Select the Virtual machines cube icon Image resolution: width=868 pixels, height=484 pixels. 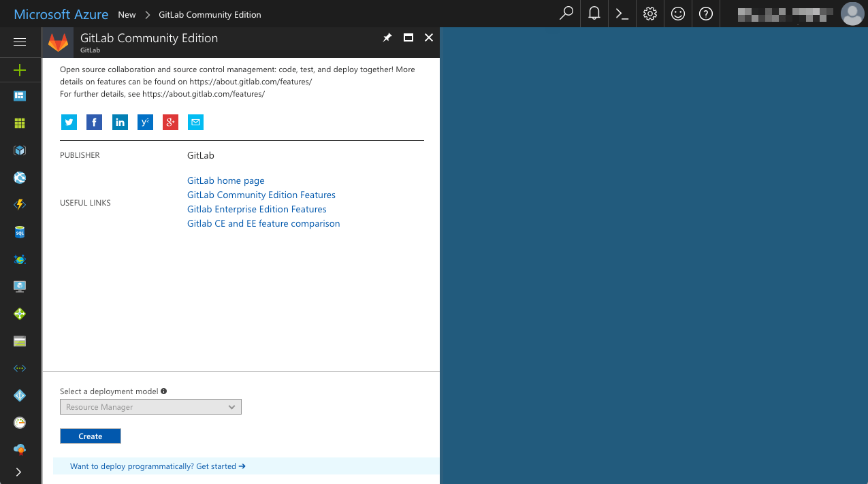[20, 150]
